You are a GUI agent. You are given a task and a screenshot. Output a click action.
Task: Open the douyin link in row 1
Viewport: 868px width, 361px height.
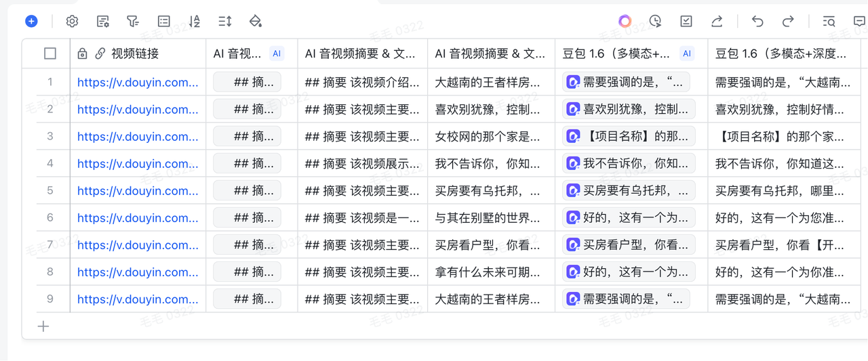point(138,82)
